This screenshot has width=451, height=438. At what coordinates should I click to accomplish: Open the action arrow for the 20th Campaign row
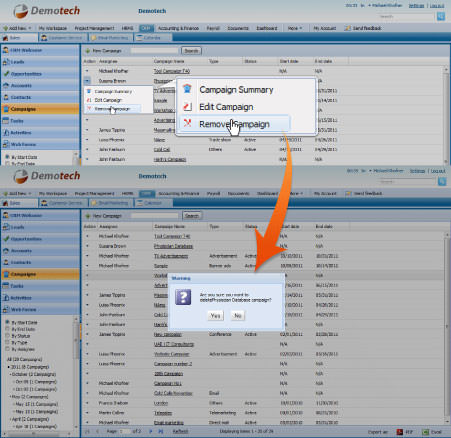coord(87,374)
